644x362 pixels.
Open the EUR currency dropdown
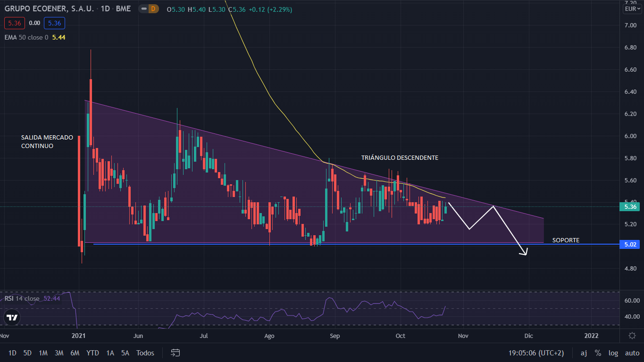coord(631,9)
